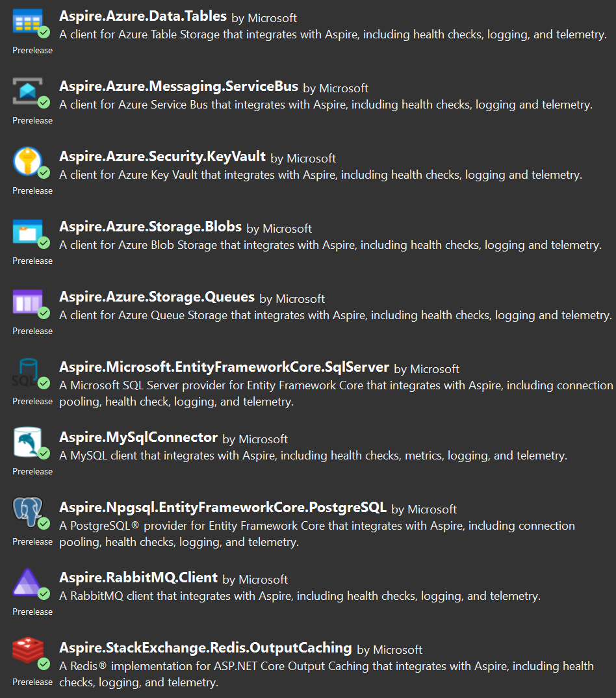Click 'by Microsoft' next to Aspire.Npgsql.EntityFrameworkCore.PostgreSQL
This screenshot has width=616, height=698.
pyautogui.click(x=424, y=510)
